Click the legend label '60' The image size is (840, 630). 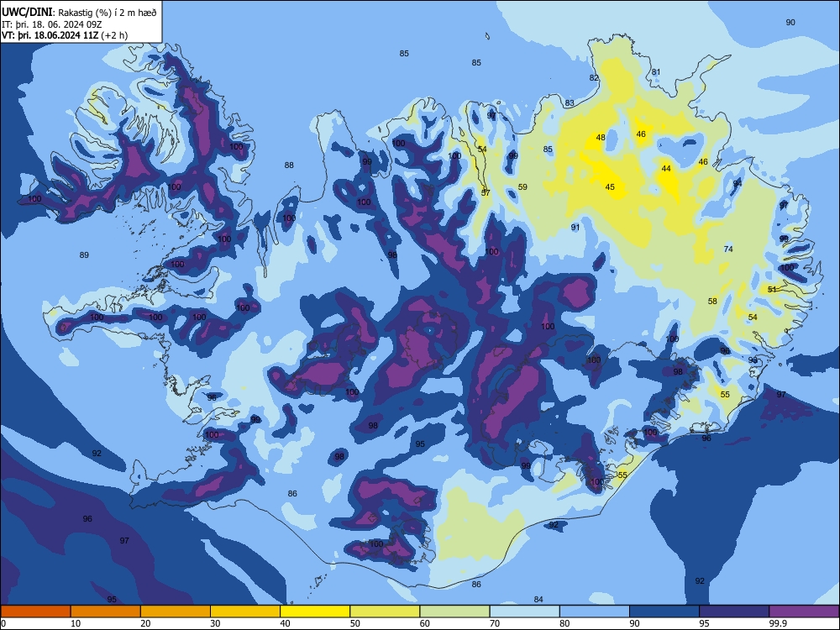[x=425, y=623]
